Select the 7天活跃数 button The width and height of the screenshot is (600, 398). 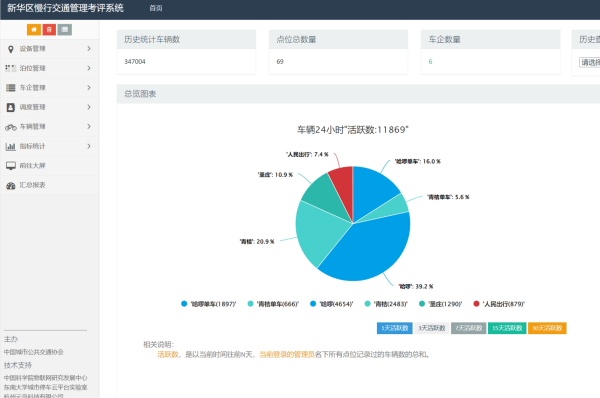click(x=468, y=328)
